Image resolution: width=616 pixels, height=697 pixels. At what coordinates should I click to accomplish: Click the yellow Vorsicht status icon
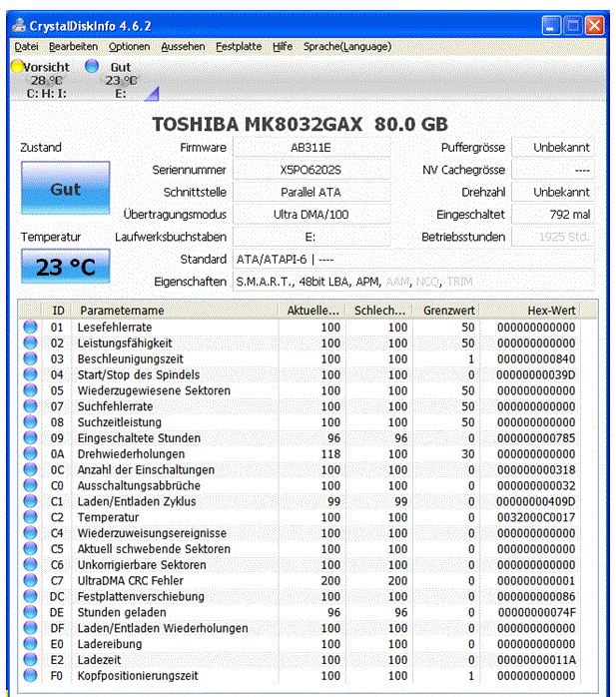(x=17, y=66)
